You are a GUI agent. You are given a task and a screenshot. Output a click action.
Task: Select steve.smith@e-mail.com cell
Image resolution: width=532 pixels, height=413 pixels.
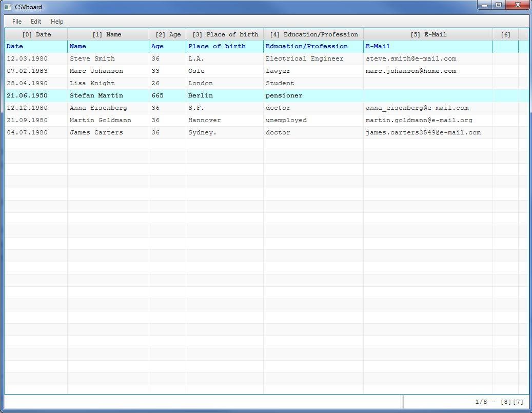coord(428,58)
